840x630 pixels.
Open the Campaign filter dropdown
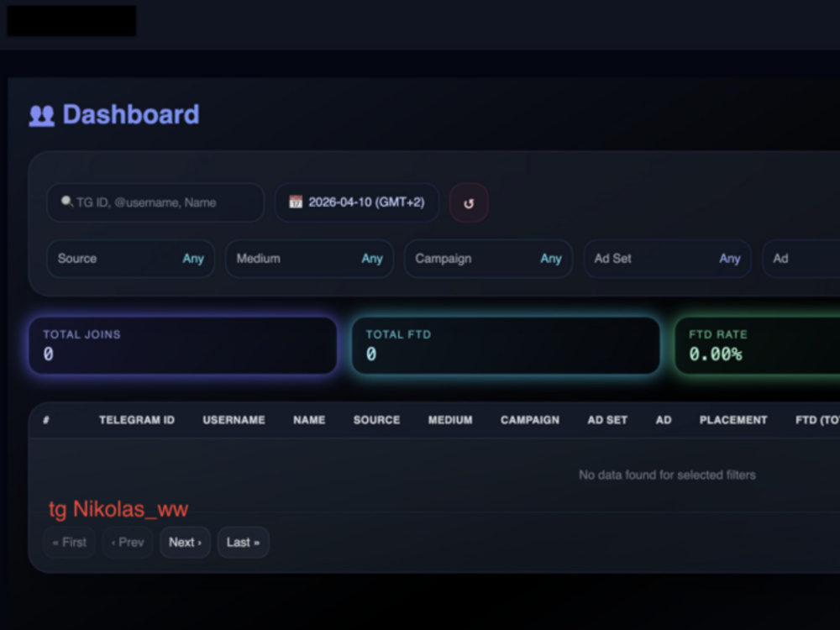pos(488,259)
